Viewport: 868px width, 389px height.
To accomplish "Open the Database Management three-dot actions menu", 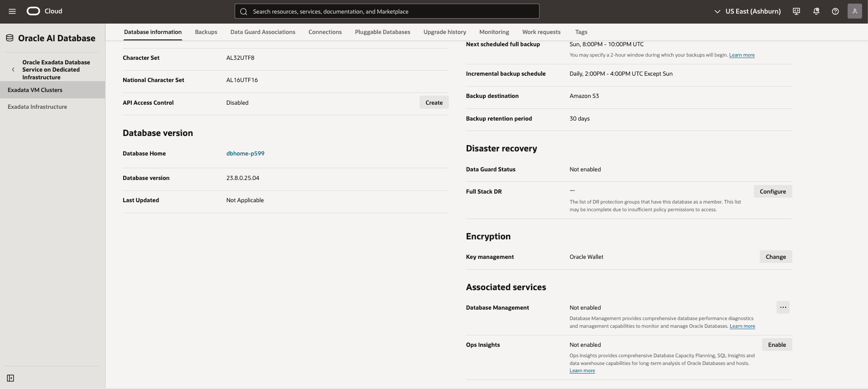I will tap(783, 307).
